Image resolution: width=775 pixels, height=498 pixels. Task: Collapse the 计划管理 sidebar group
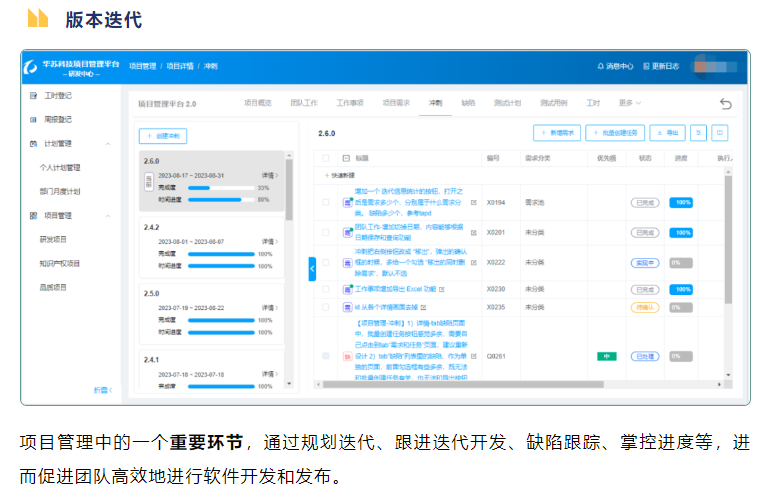107,143
